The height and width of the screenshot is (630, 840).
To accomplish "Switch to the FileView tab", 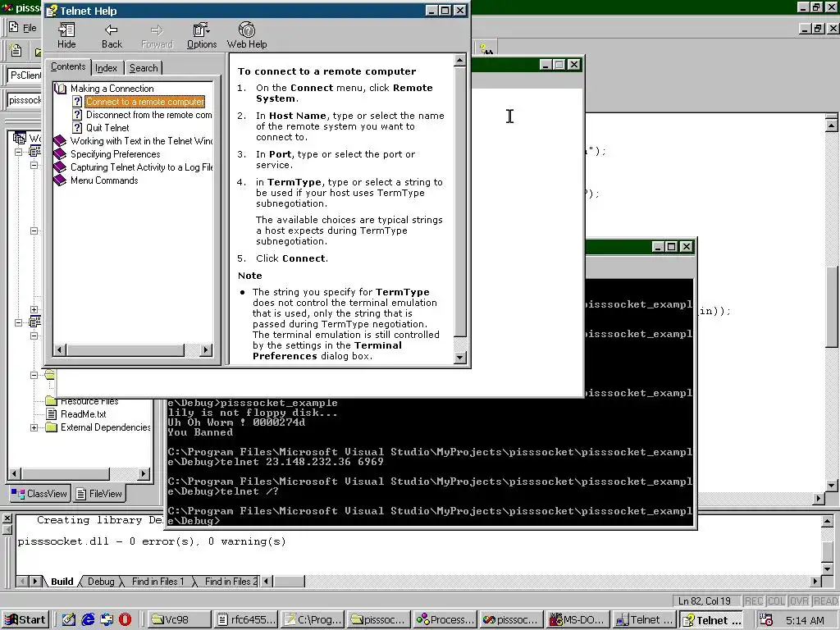I will [x=99, y=494].
